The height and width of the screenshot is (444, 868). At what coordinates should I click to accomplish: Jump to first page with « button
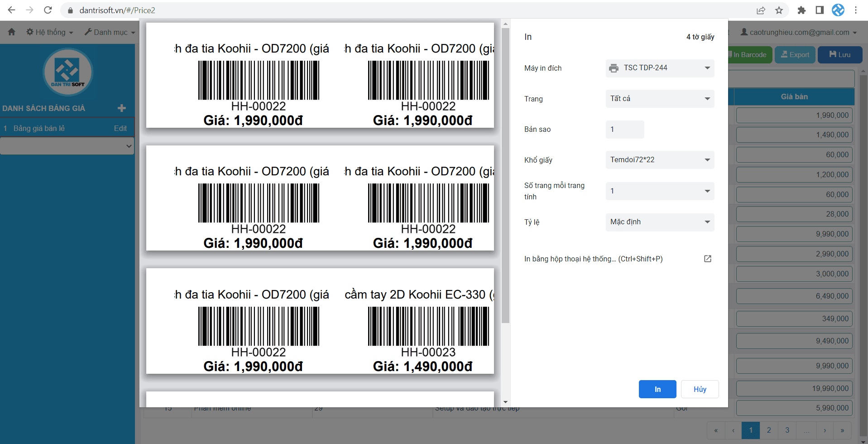(x=716, y=430)
